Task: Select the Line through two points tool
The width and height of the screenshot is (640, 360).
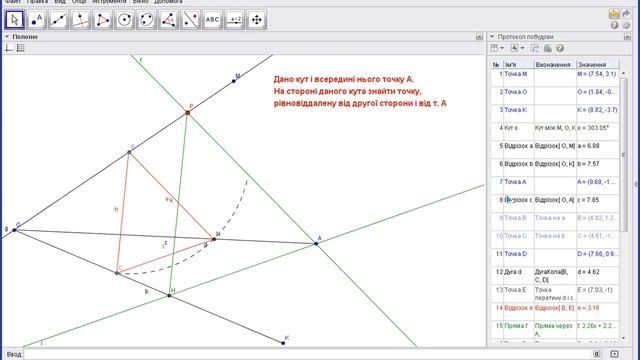Action: coord(58,20)
